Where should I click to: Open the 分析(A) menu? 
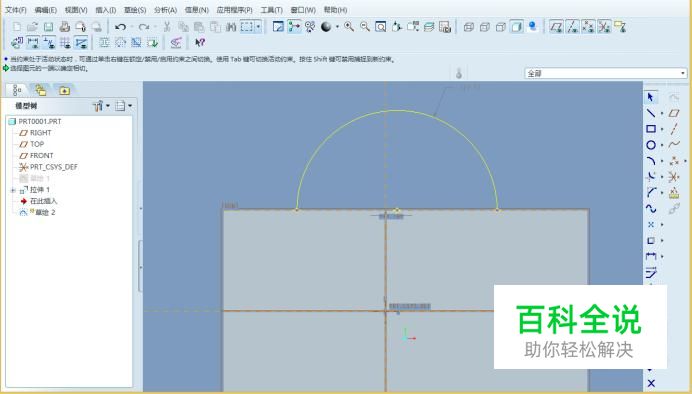[165, 9]
